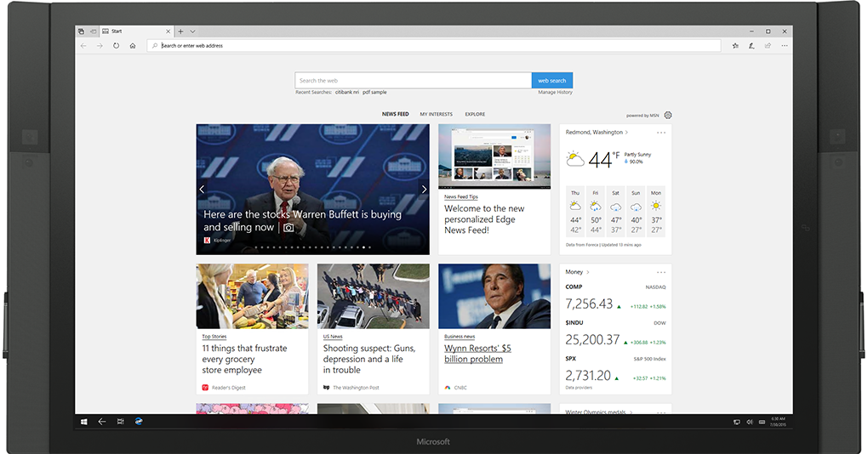Open the Manage History link
This screenshot has width=868, height=454.
click(555, 92)
